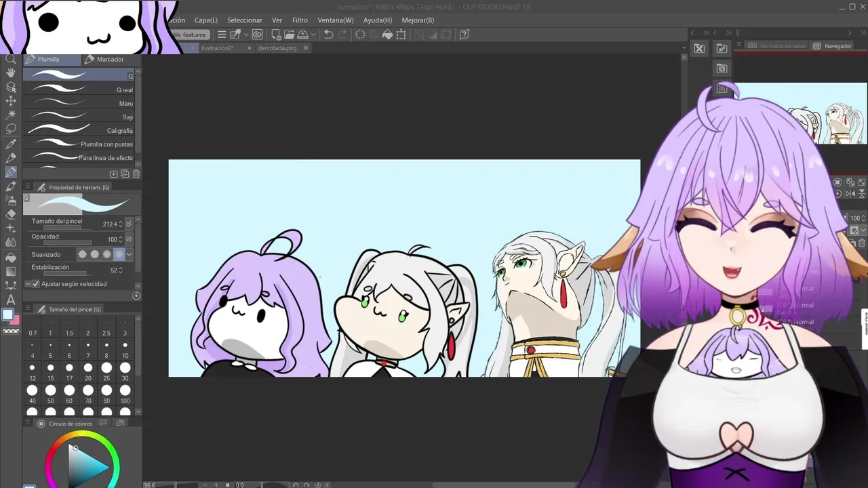Open the save options dropdown arrow

click(313, 35)
